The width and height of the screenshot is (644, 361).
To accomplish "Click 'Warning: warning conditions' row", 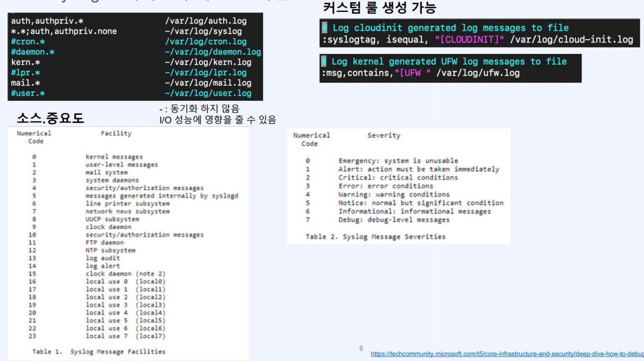I will tap(394, 195).
